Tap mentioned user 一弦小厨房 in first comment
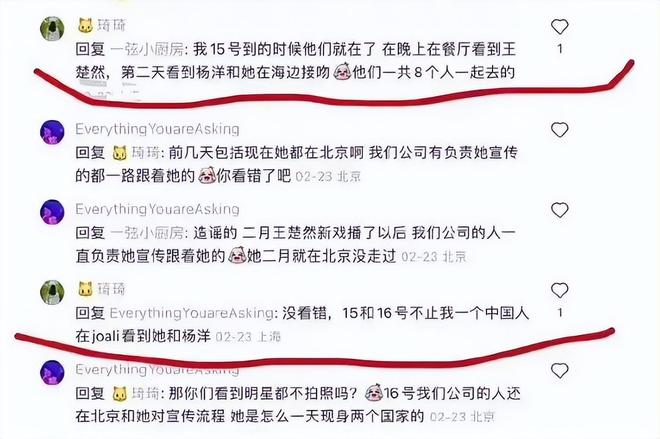 pyautogui.click(x=146, y=50)
